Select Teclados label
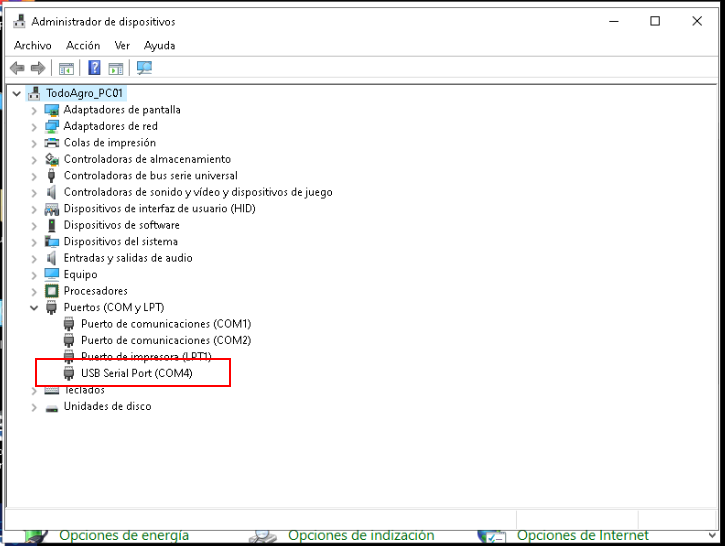Screen dimensions: 725x546 84,390
